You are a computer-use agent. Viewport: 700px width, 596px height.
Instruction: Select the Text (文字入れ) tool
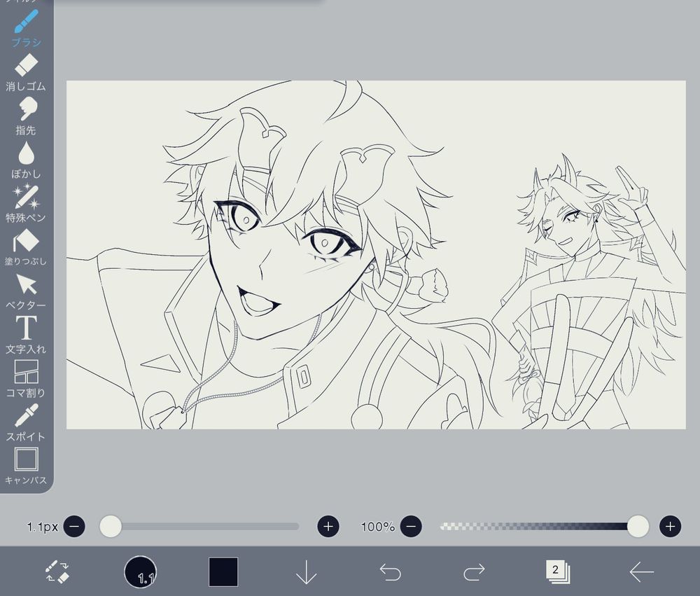[26, 335]
